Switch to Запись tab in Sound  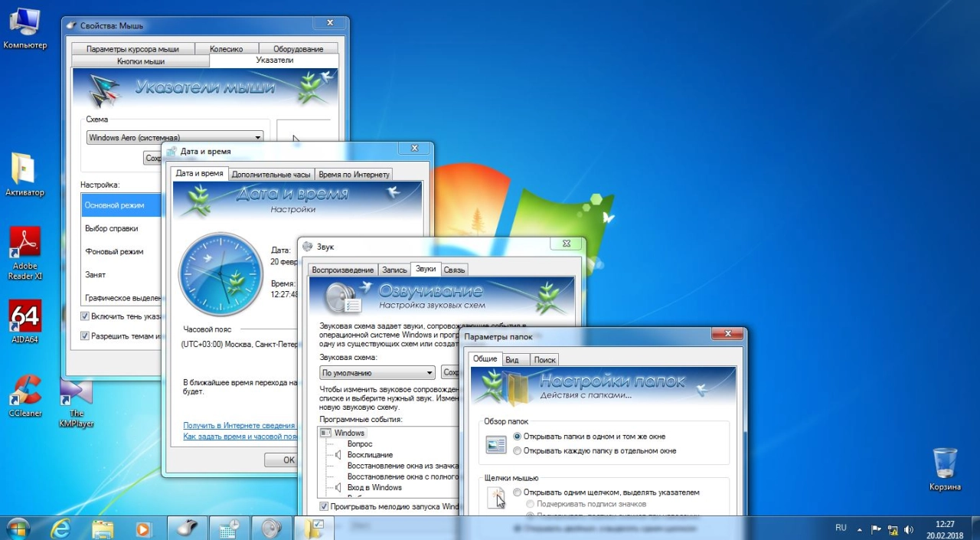(x=394, y=270)
